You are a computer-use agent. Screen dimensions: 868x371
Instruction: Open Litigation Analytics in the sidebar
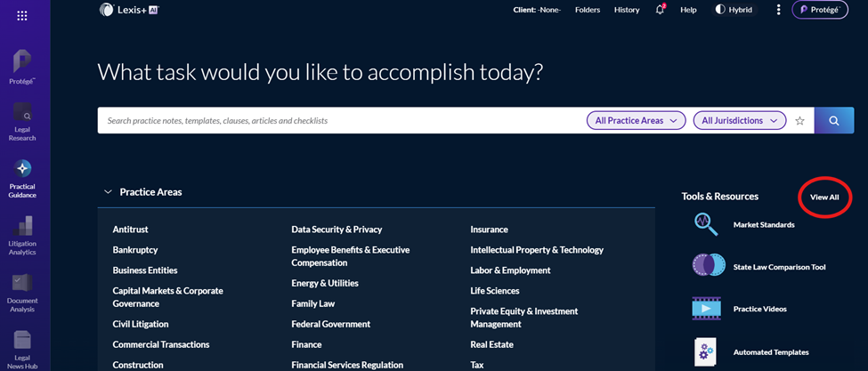click(x=22, y=234)
